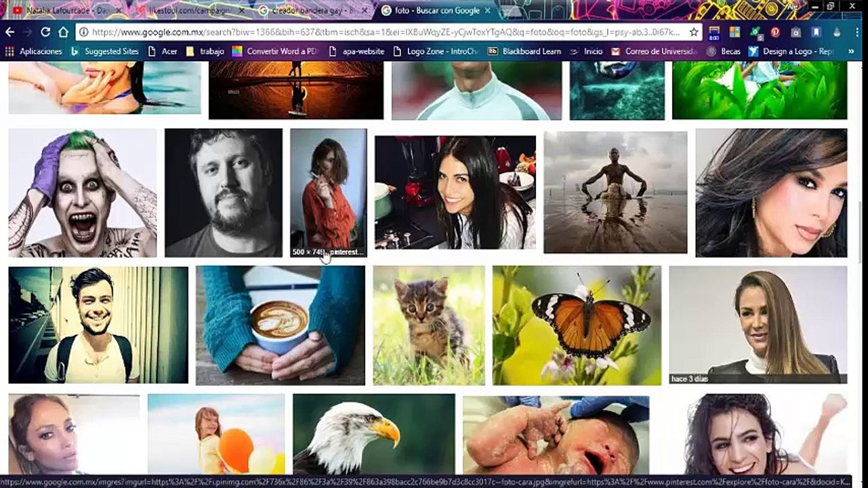868x488 pixels.
Task: Show more bookmarks with the chevron
Action: click(x=851, y=52)
